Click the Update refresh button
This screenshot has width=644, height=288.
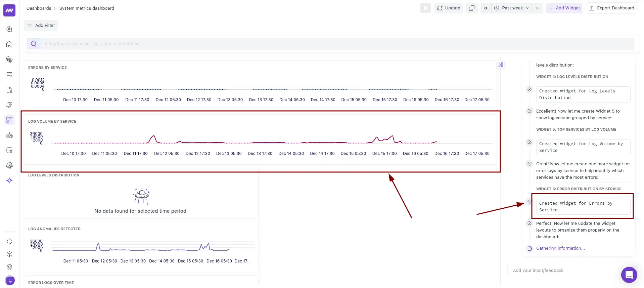coord(449,8)
